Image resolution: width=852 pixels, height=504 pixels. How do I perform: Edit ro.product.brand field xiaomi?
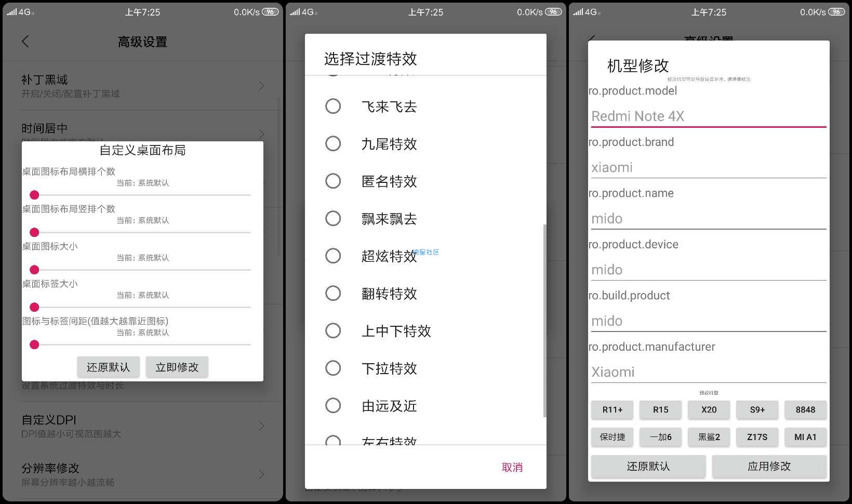pyautogui.click(x=709, y=167)
